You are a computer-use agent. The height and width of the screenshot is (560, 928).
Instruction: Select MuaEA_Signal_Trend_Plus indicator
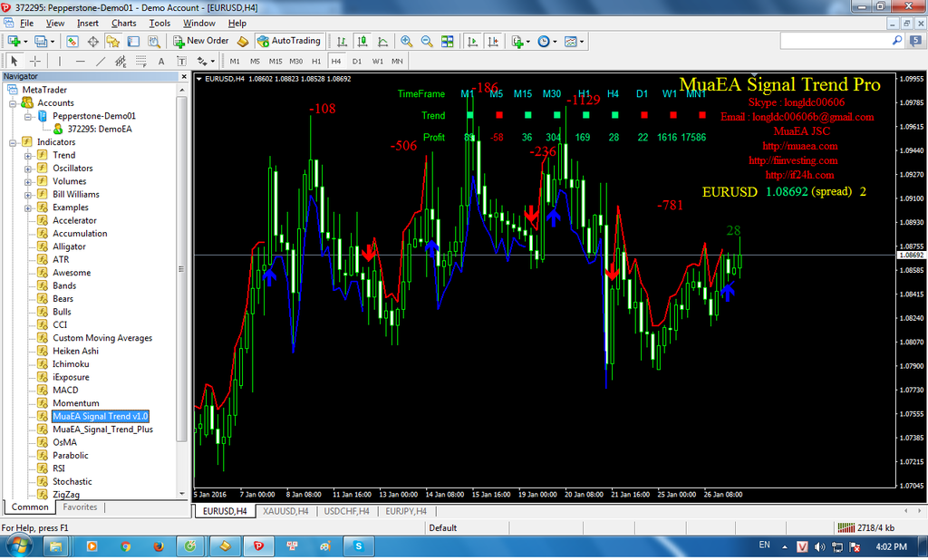pyautogui.click(x=102, y=430)
